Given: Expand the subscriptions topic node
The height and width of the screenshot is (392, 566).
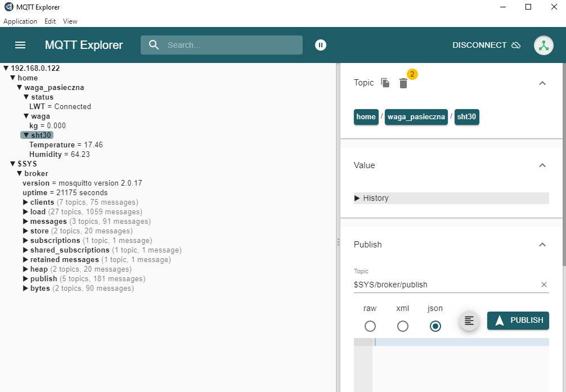Looking at the screenshot, I should pyautogui.click(x=26, y=240).
